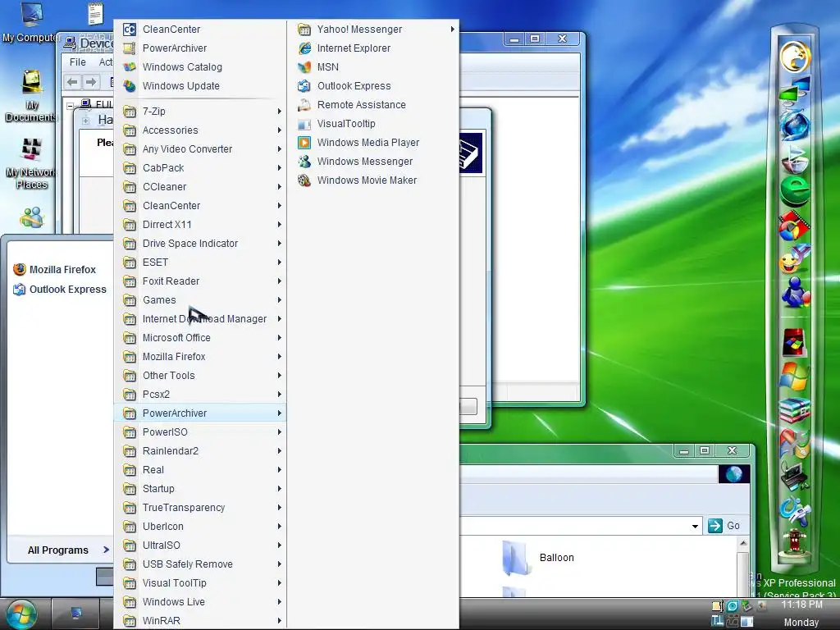Expand the Games folder

(200, 300)
